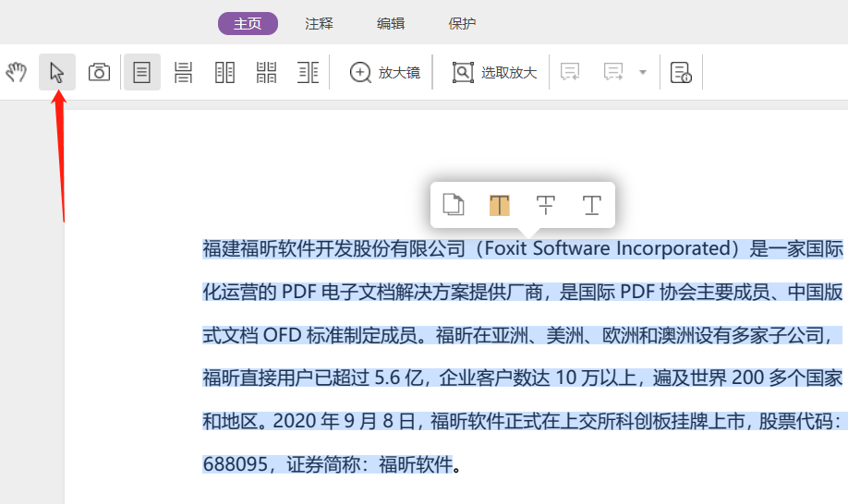Screen dimensions: 848x504
Task: Expand the comment tool dropdown arrow
Action: (643, 72)
